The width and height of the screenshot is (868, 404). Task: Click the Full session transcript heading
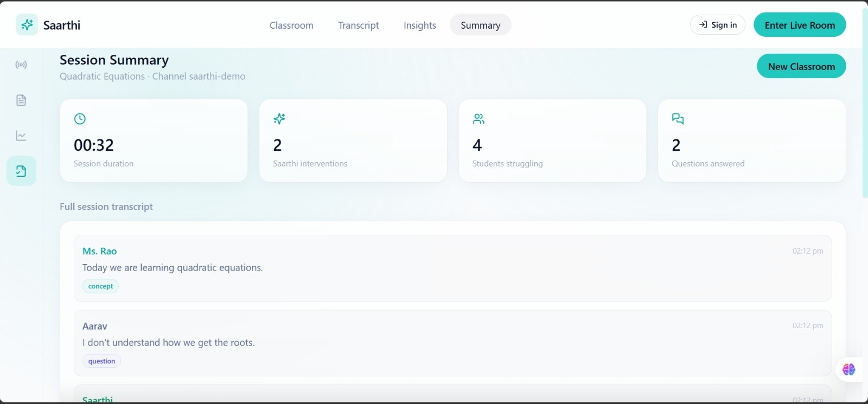click(106, 207)
